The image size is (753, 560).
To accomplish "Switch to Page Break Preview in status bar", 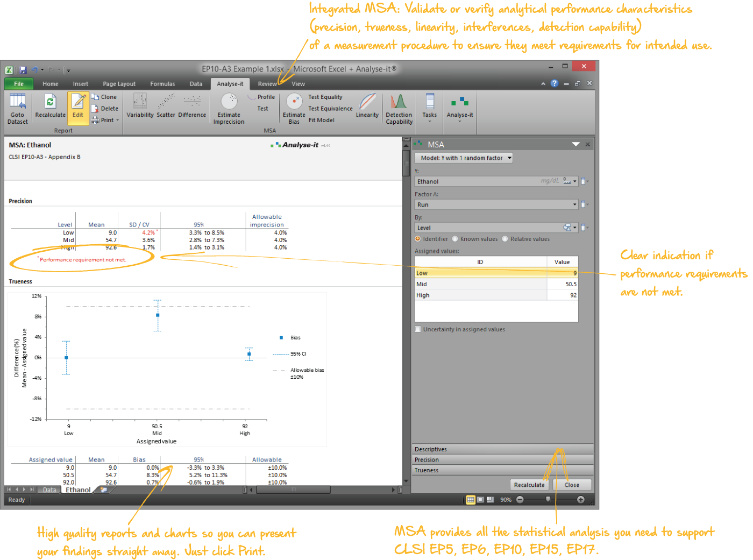I will click(490, 500).
